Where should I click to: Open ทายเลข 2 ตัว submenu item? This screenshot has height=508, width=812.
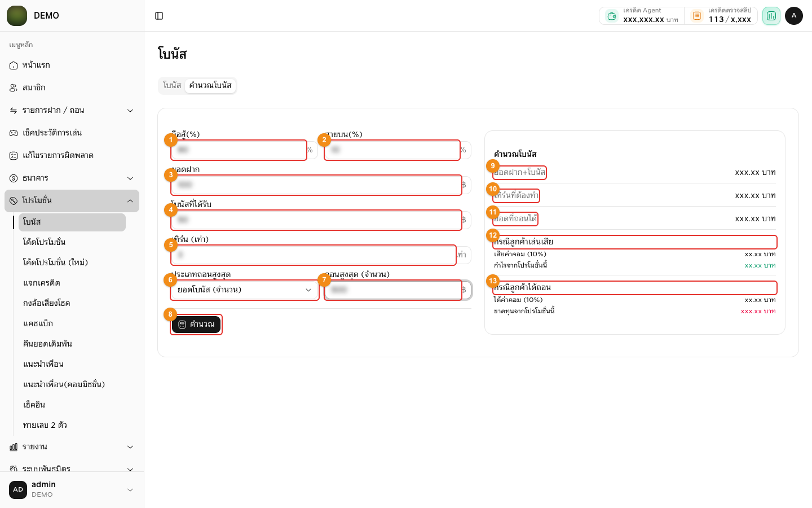click(x=72, y=425)
